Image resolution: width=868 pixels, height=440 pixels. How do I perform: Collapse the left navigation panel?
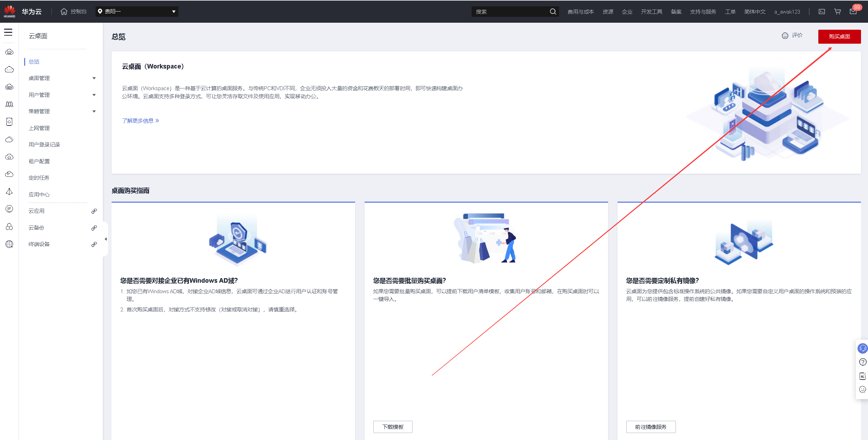tap(106, 239)
